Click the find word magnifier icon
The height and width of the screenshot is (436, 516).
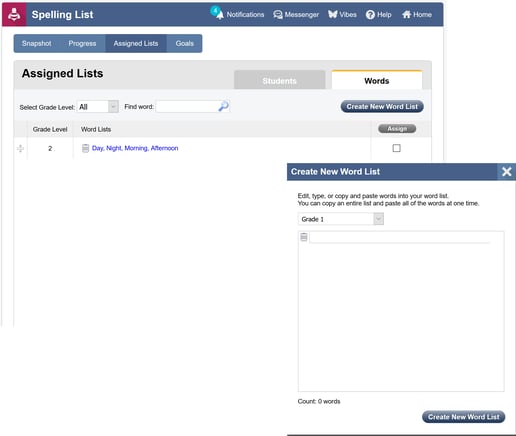click(223, 106)
